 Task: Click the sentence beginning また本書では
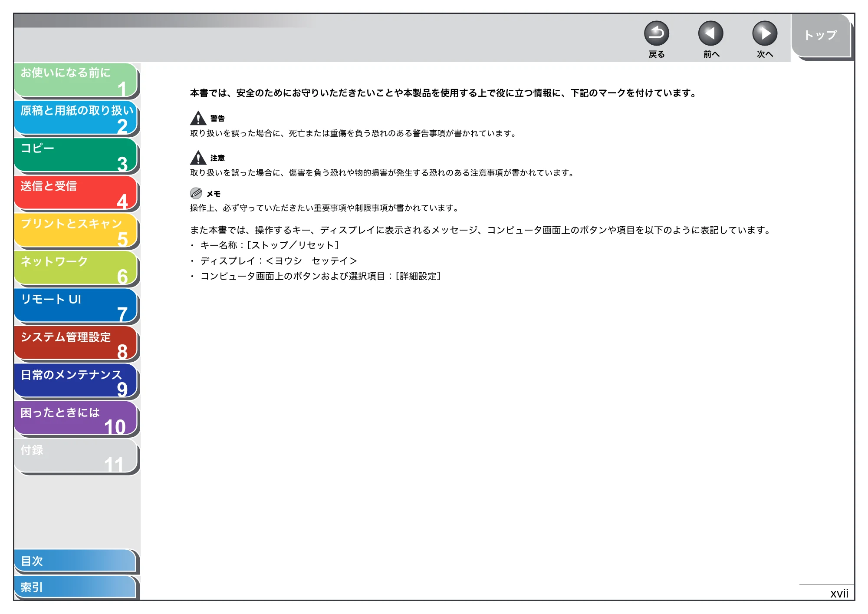[x=480, y=230]
